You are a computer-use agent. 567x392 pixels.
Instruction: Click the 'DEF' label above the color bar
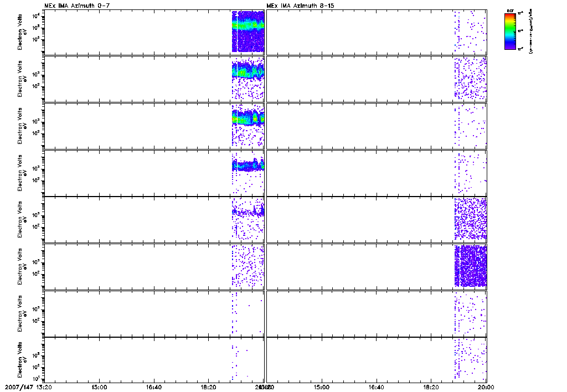click(510, 11)
